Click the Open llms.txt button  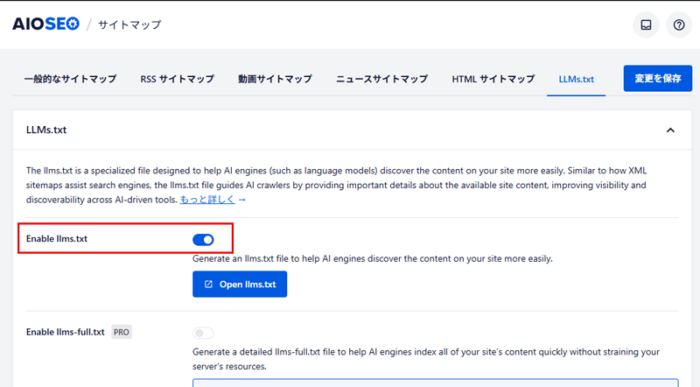point(240,284)
